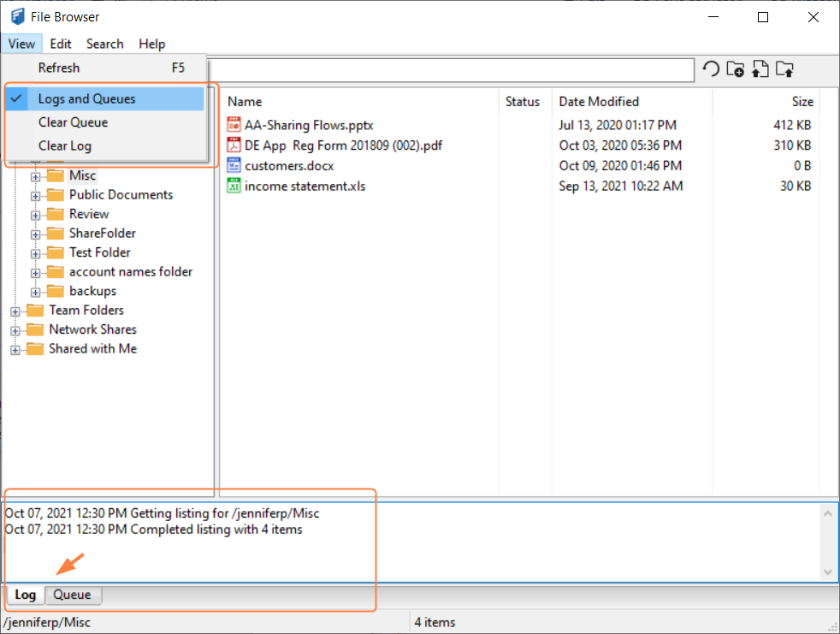Expand the Team Folders tree node
The image size is (840, 634).
[x=15, y=311]
